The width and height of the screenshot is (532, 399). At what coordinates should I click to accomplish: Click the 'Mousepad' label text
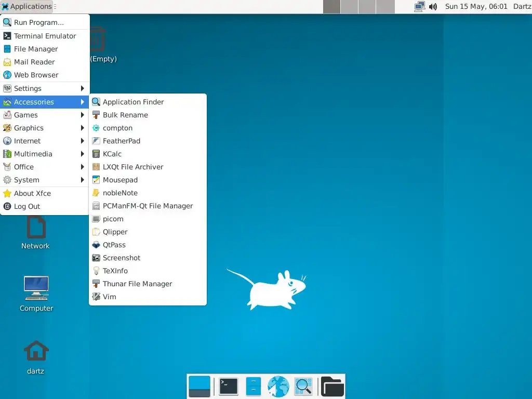(x=120, y=180)
